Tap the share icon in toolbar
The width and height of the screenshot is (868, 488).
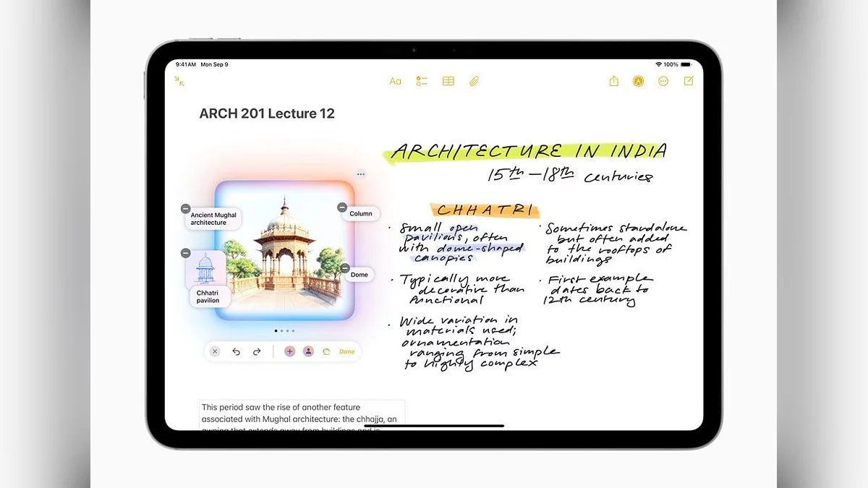pos(613,81)
